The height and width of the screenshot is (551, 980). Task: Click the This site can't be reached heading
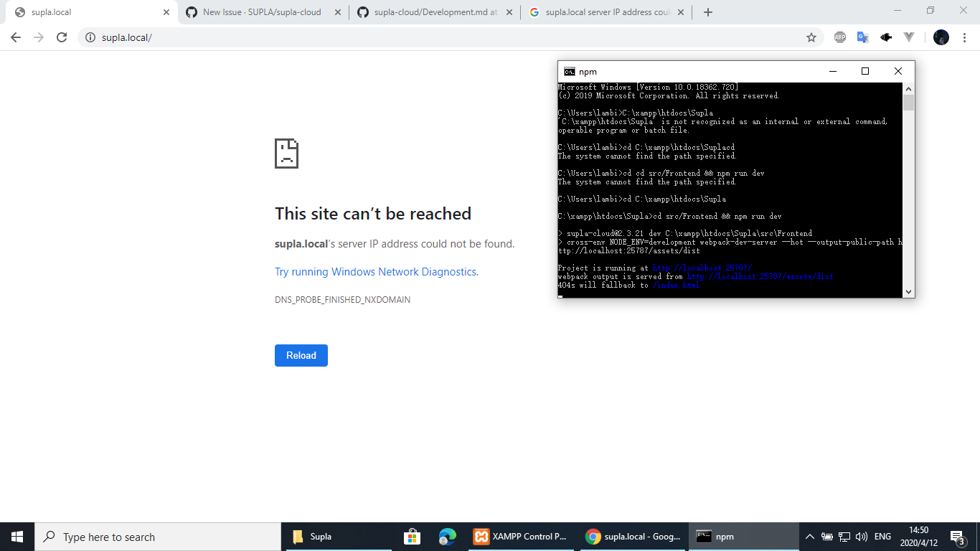373,214
